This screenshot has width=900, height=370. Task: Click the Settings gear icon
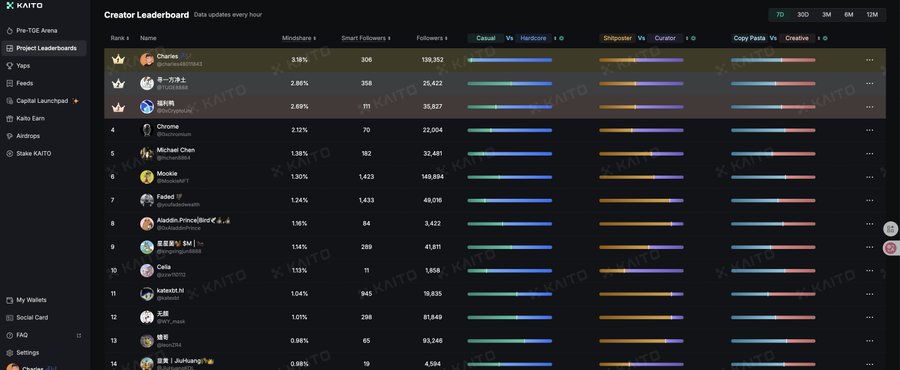pyautogui.click(x=10, y=353)
